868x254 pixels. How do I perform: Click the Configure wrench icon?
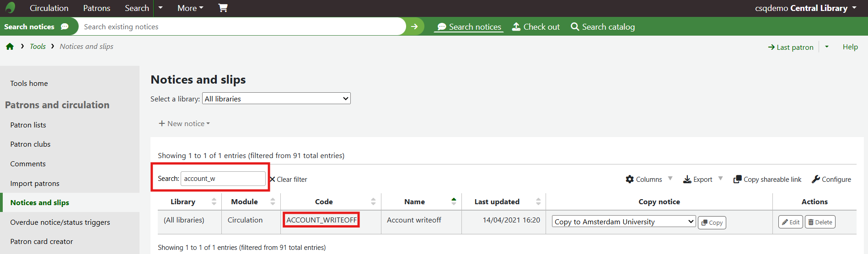(x=816, y=180)
